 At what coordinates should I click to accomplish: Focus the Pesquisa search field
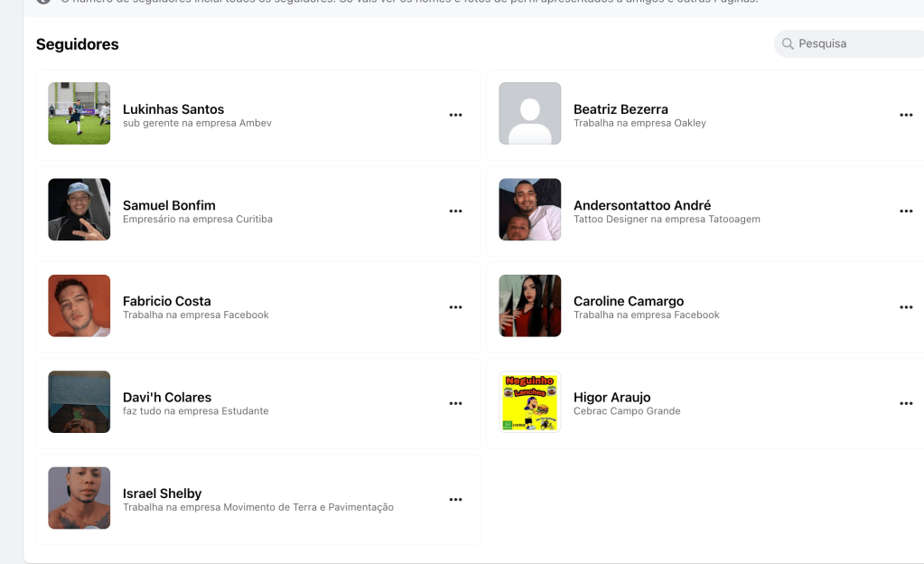coord(854,43)
